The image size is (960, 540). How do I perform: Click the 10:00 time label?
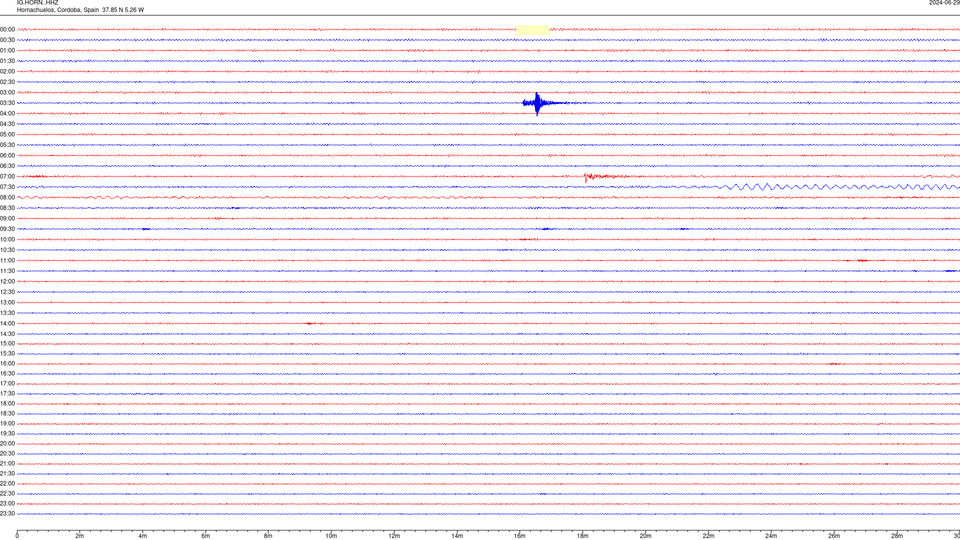pyautogui.click(x=7, y=239)
